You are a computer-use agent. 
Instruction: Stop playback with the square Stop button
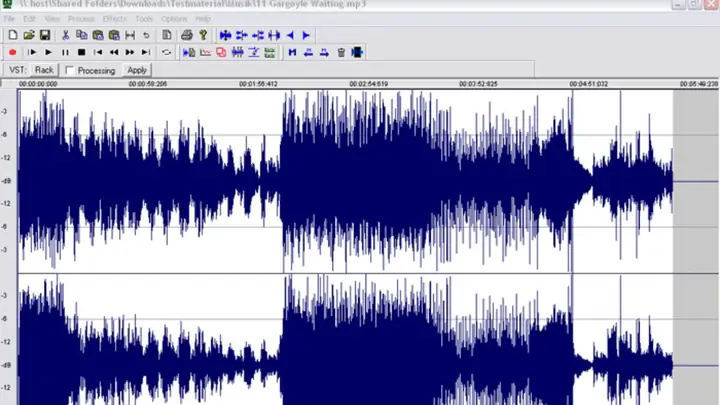[x=81, y=52]
